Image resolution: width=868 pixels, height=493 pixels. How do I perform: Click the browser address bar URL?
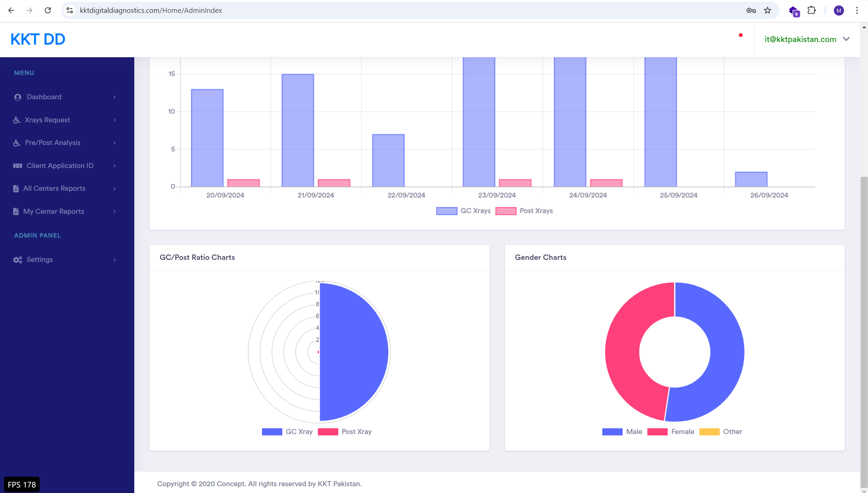151,11
